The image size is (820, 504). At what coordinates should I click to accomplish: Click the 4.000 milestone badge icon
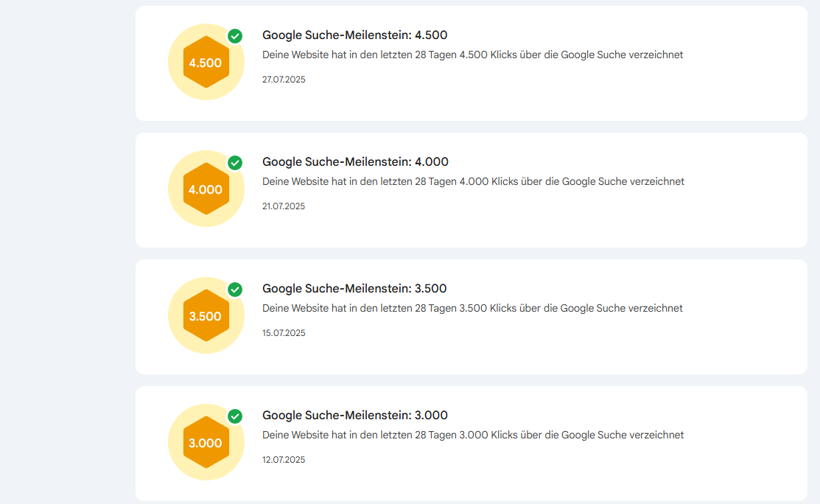point(206,189)
